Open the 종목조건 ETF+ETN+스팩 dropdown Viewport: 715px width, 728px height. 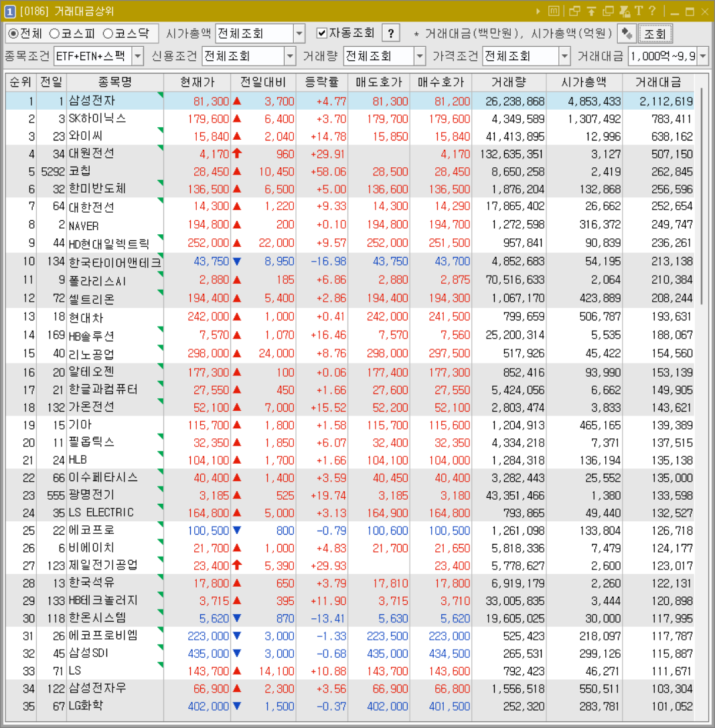[x=137, y=56]
